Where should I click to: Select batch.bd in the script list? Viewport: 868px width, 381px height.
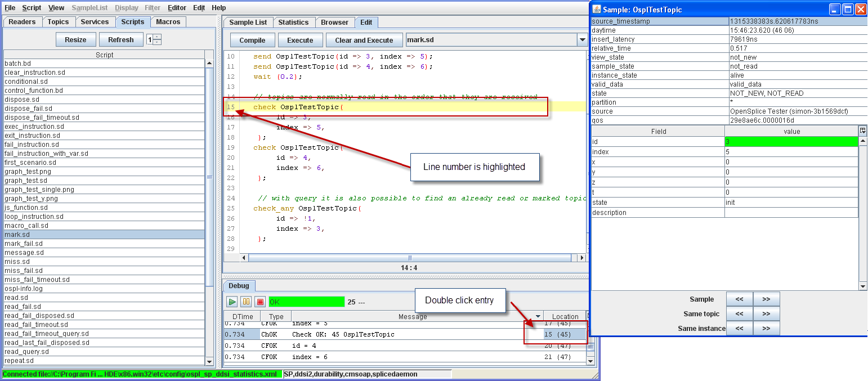pos(104,64)
